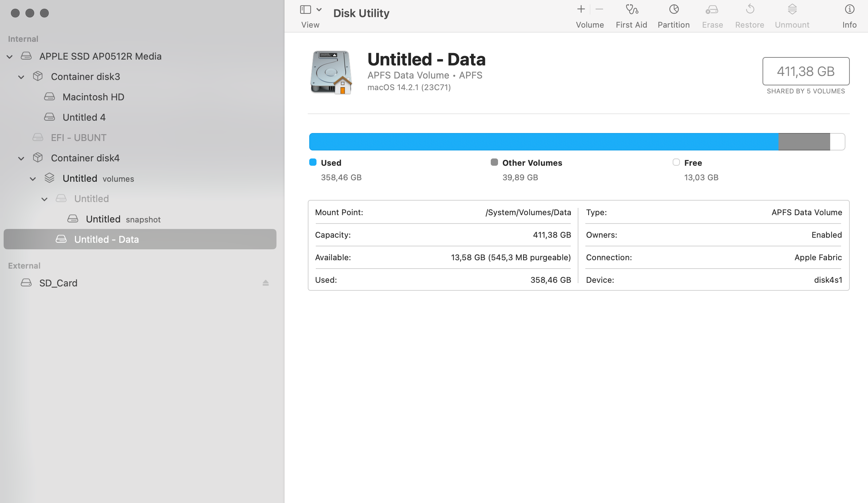This screenshot has width=868, height=503.
Task: Select Macintosh HD in sidebar
Action: (x=93, y=97)
